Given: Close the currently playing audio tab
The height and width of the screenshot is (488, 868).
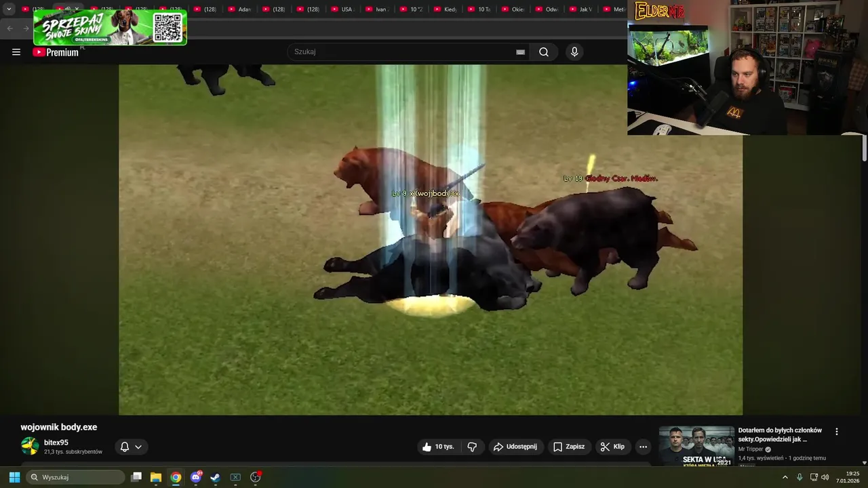Looking at the screenshot, I should coord(77,9).
